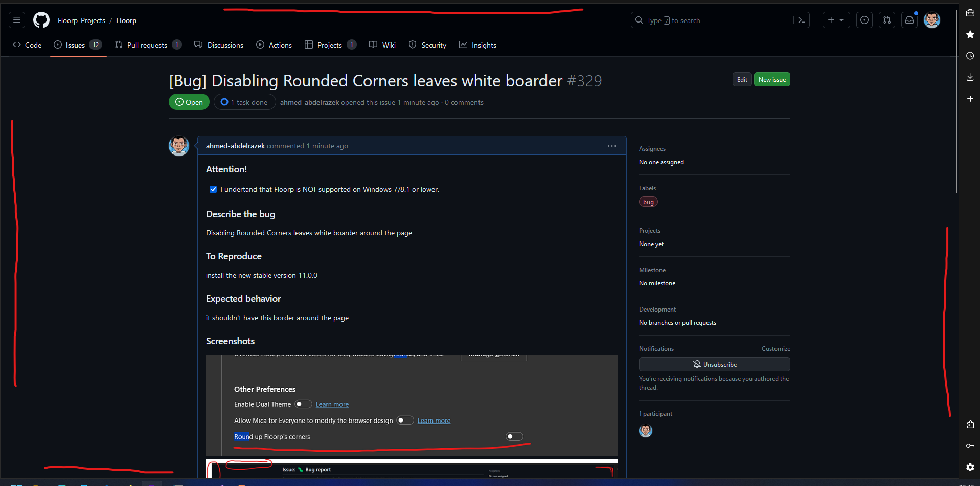Open the hamburger navigation menu
Screen dimensions: 980x486
16,20
